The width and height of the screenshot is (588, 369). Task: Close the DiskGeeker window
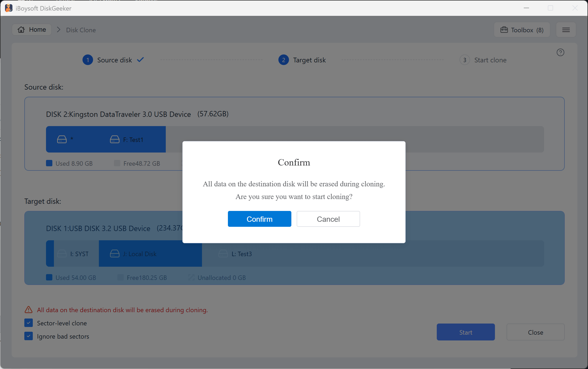[575, 8]
